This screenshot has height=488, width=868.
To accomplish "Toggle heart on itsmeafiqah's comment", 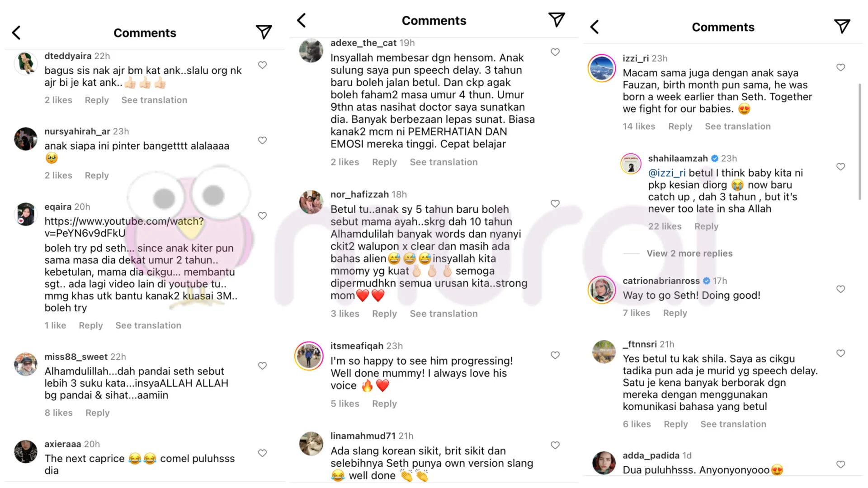I will point(555,355).
